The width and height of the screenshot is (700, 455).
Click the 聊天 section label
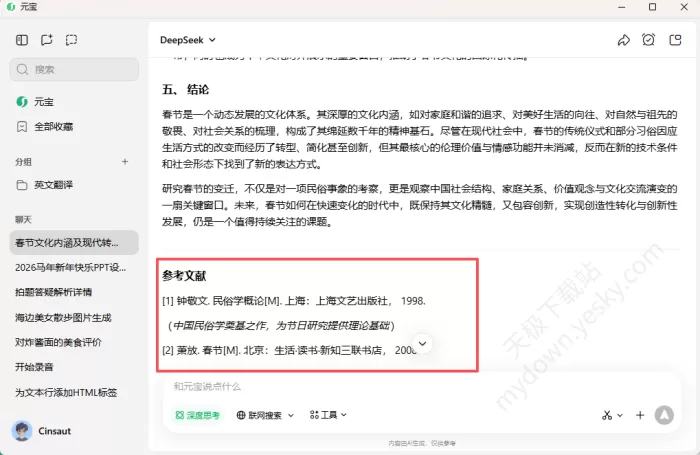[x=23, y=220]
